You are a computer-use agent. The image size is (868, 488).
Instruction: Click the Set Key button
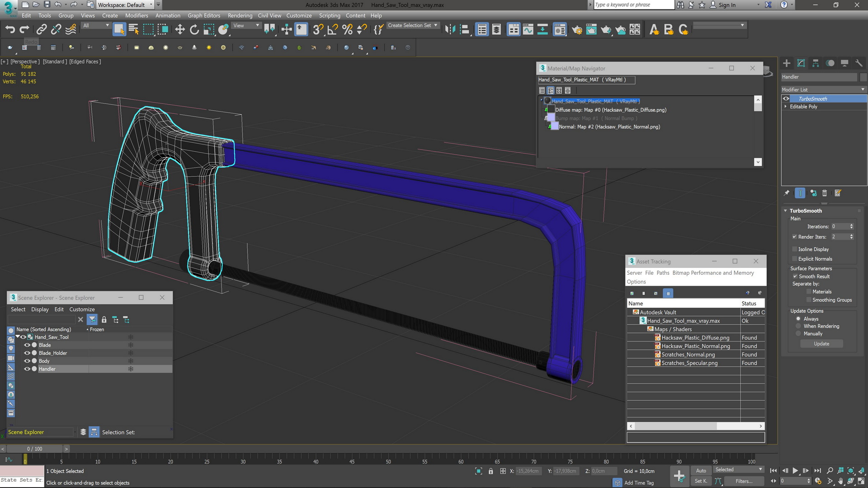pyautogui.click(x=701, y=481)
